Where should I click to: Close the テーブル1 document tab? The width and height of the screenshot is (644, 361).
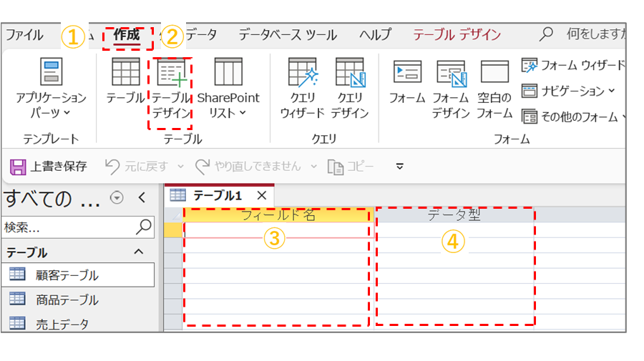coord(262,195)
